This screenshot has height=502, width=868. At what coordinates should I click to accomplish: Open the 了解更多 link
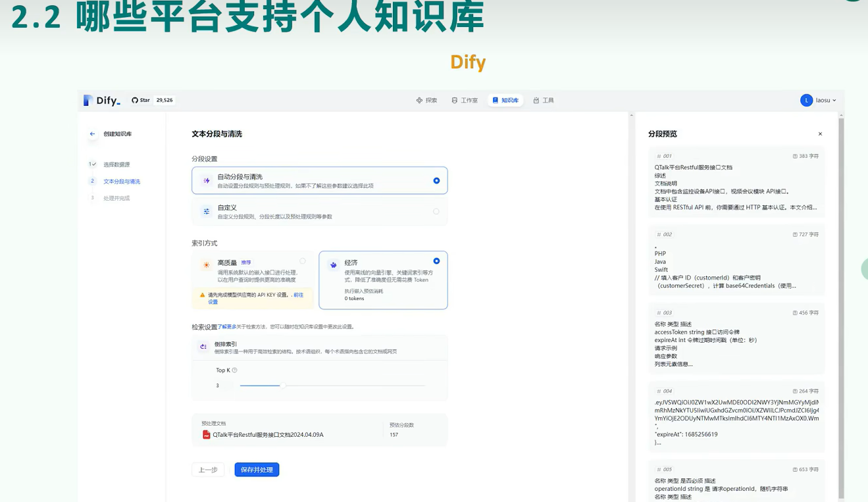(x=227, y=326)
